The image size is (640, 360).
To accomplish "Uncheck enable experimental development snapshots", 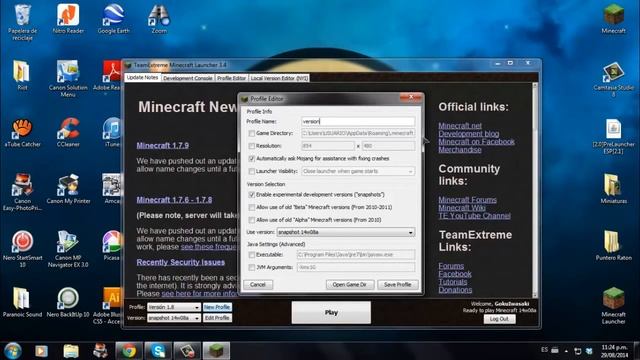I will tap(252, 195).
